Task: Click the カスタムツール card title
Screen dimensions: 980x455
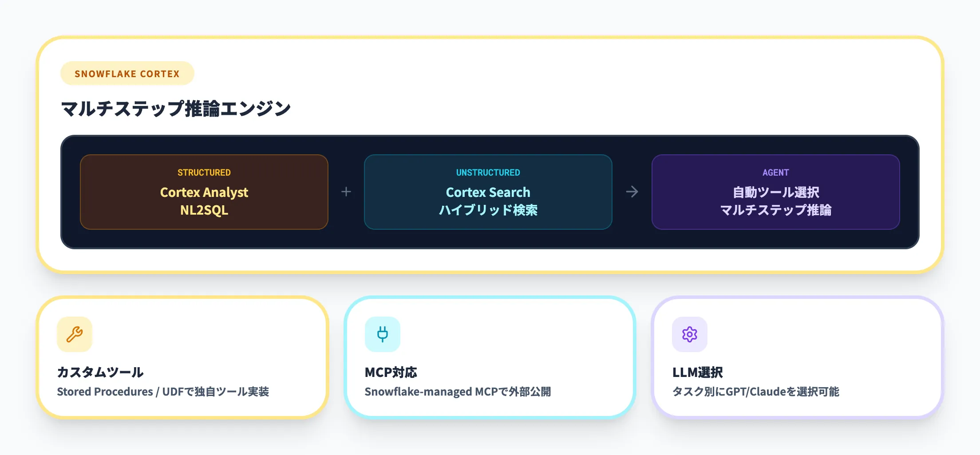Action: (100, 372)
